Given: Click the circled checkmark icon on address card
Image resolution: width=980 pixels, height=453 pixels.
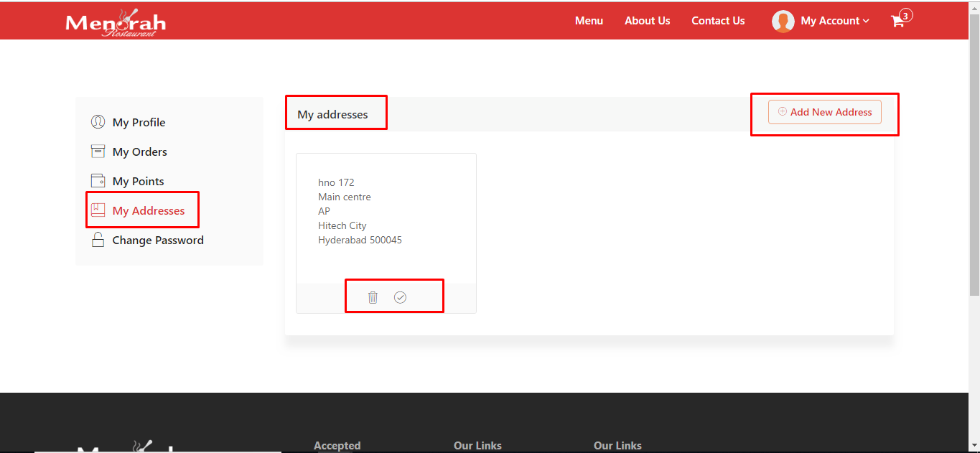Looking at the screenshot, I should tap(400, 297).
